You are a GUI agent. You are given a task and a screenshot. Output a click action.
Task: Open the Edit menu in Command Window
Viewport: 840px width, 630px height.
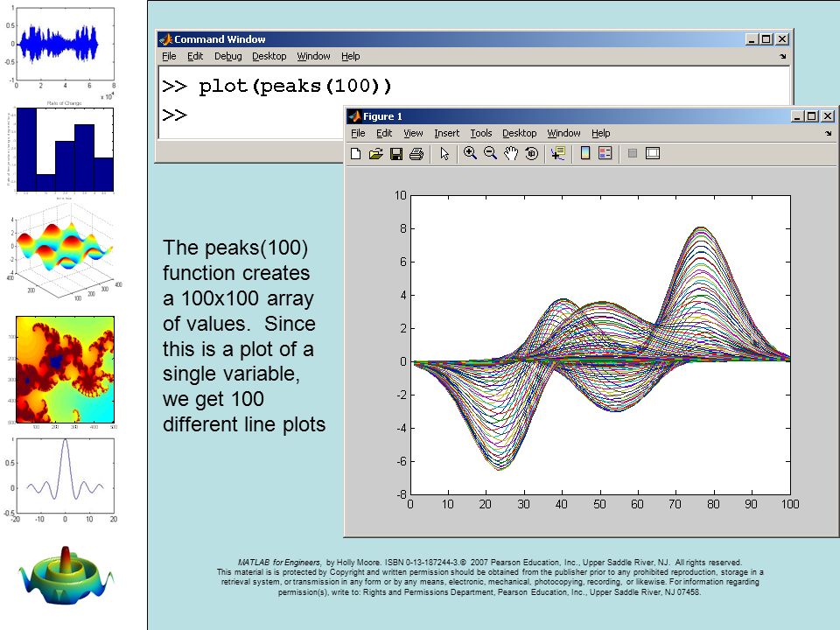tap(195, 56)
